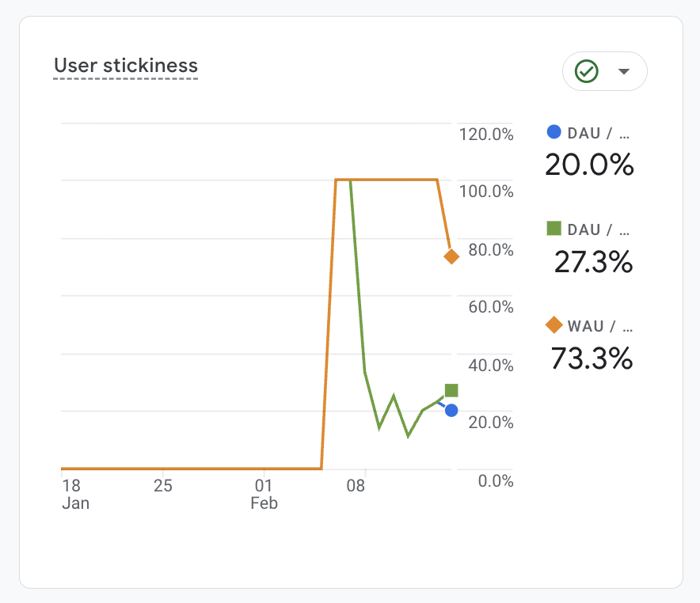Click the 73.3% metric value
The image size is (700, 603).
(x=592, y=358)
